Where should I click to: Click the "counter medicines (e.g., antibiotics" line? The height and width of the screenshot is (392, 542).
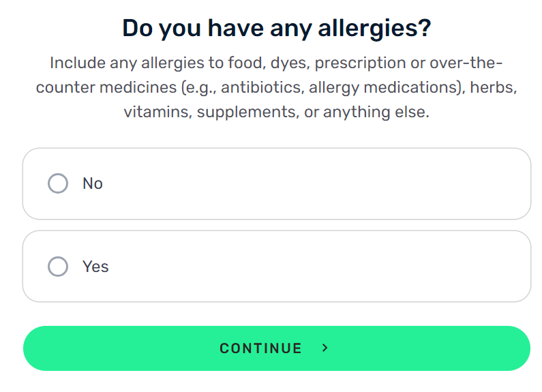pos(170,87)
